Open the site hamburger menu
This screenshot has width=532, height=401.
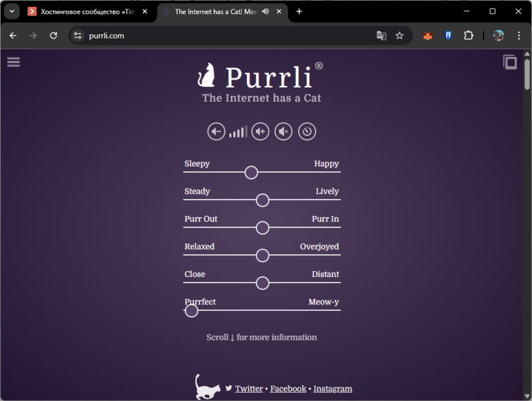tap(13, 61)
